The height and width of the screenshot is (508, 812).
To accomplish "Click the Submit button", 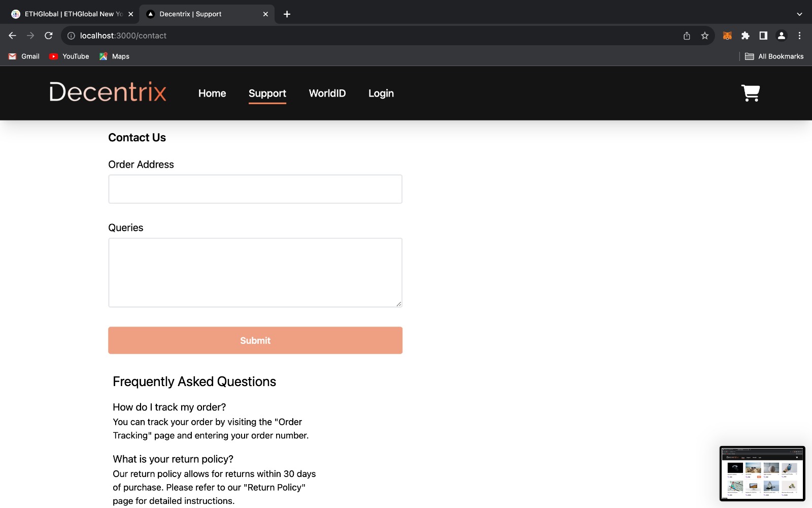I will click(255, 340).
